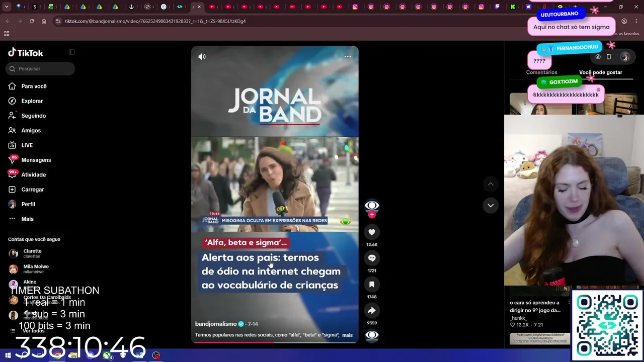
Task: Follow bandjornalismo with the red plus button
Action: point(372,215)
